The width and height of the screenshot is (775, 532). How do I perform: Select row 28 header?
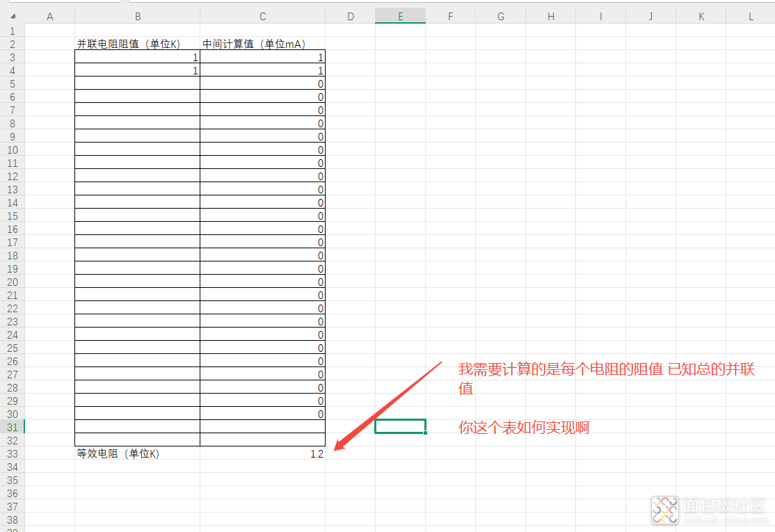pyautogui.click(x=13, y=387)
